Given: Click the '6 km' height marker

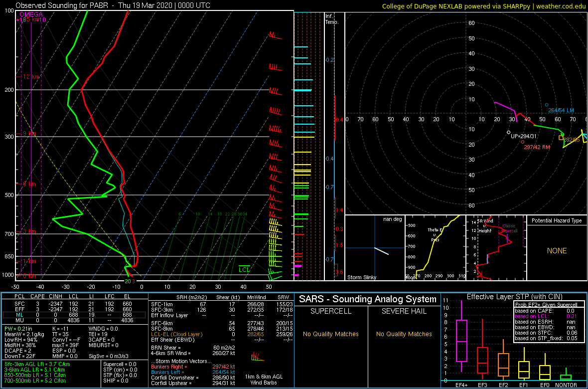Looking at the screenshot, I should [x=28, y=184].
